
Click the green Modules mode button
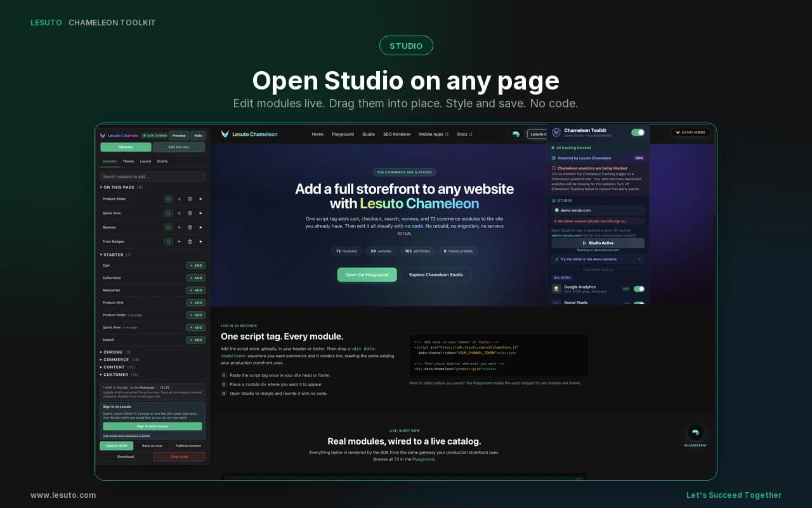coord(126,147)
